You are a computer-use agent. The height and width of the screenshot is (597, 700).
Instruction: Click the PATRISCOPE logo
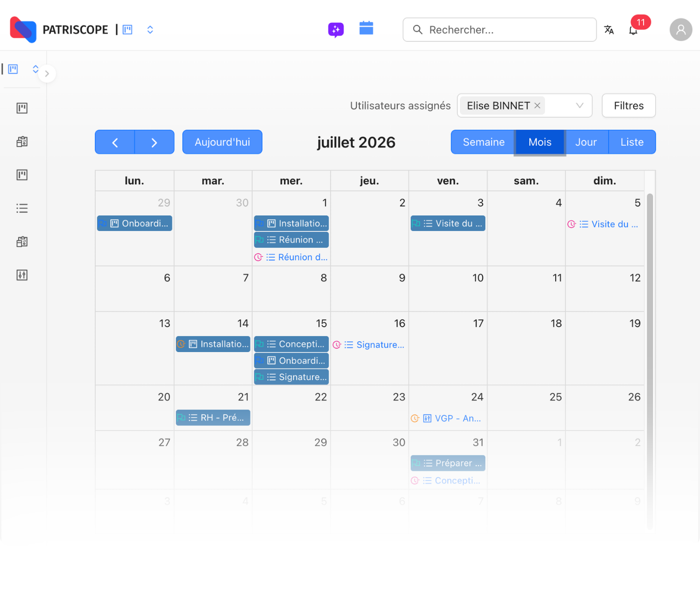click(23, 30)
